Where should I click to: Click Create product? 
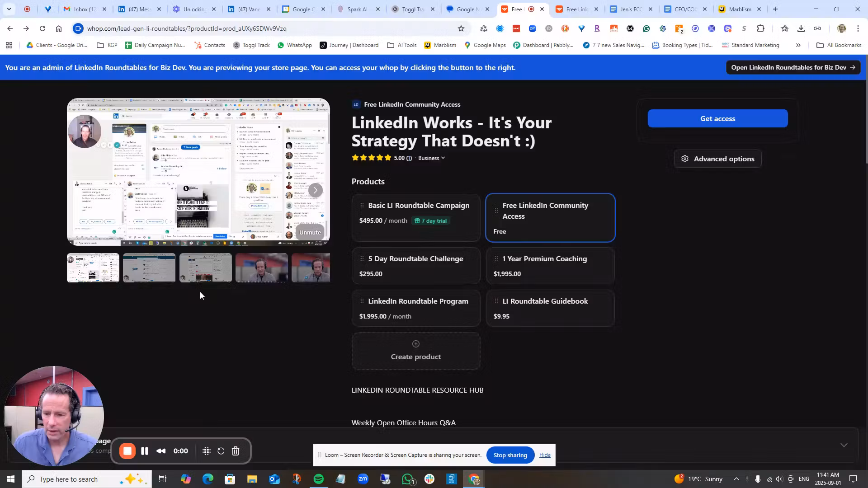pyautogui.click(x=415, y=351)
